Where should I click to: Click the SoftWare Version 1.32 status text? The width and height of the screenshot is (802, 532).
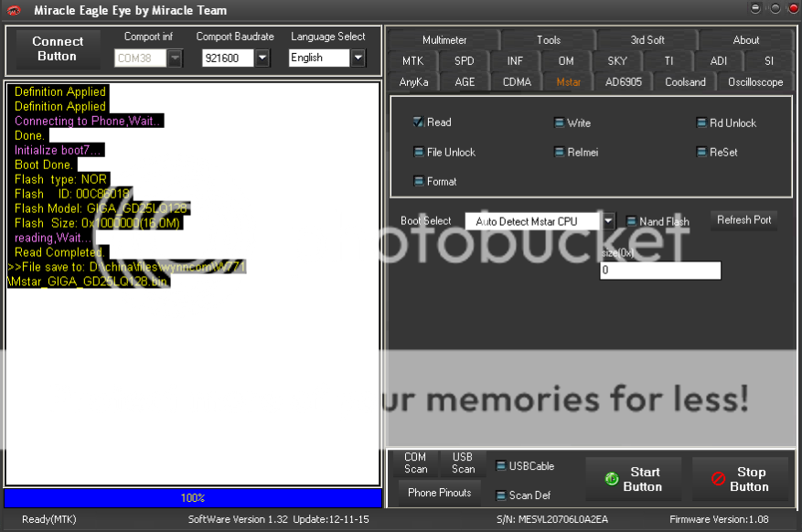click(238, 520)
